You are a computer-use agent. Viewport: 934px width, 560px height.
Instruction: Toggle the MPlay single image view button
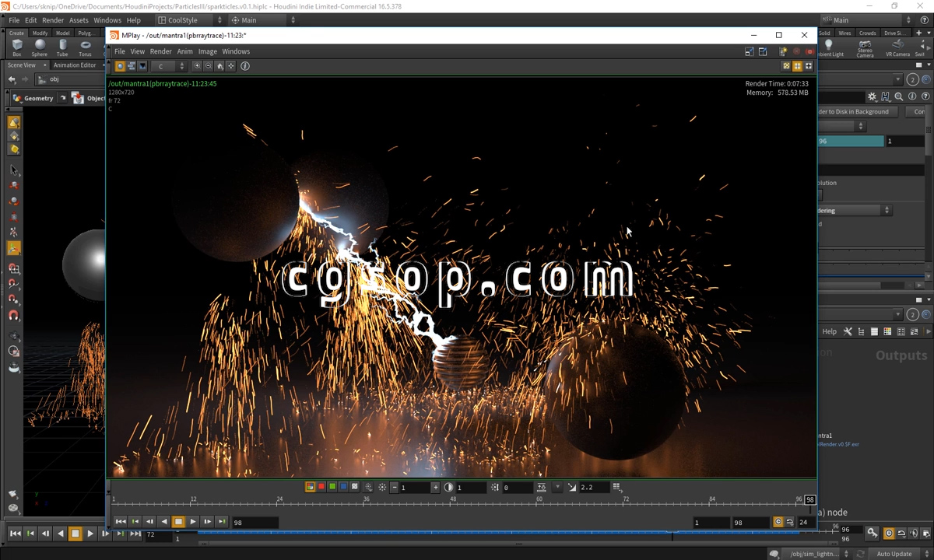coord(120,66)
